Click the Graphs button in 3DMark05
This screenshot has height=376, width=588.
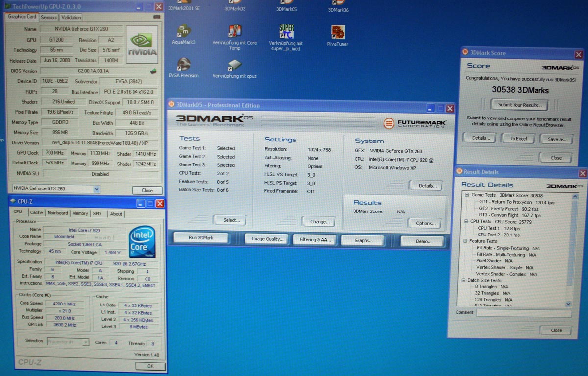point(364,240)
